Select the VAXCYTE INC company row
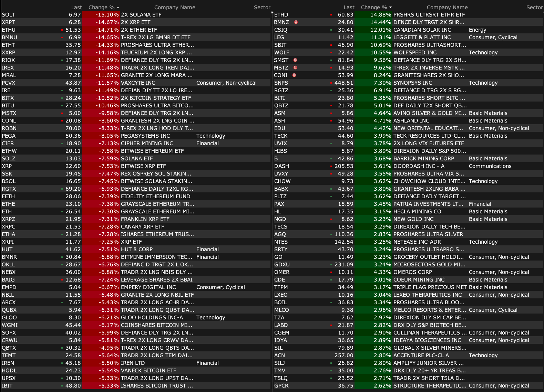Screen dimensions: 544x392 click(x=138, y=83)
